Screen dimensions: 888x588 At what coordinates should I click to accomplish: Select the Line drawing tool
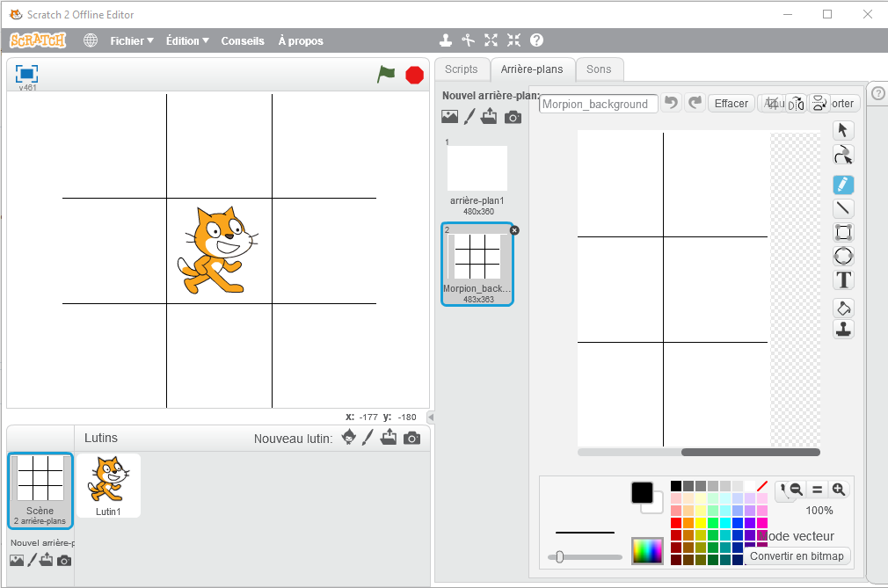843,208
